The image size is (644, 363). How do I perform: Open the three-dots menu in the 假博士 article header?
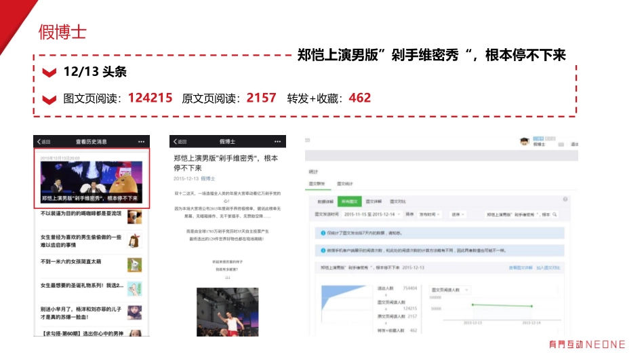point(278,141)
